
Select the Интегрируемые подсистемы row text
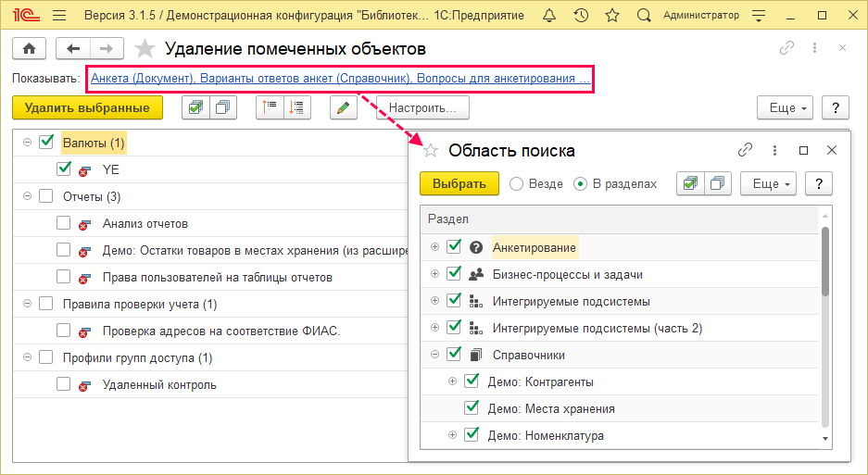[x=572, y=301]
